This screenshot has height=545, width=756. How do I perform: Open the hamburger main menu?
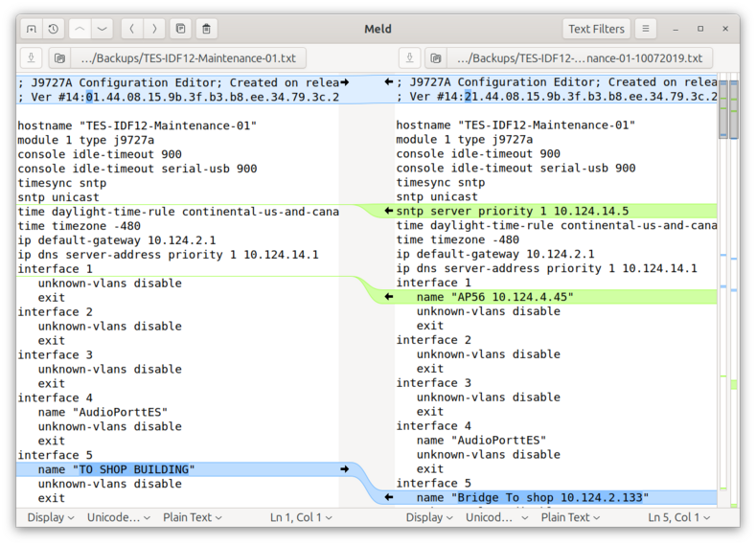646,29
